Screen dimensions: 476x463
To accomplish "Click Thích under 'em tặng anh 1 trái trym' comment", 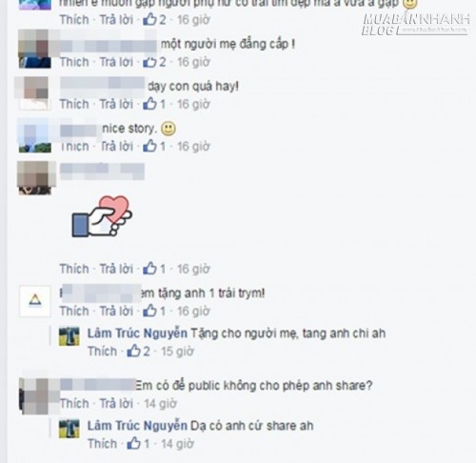I will (74, 312).
